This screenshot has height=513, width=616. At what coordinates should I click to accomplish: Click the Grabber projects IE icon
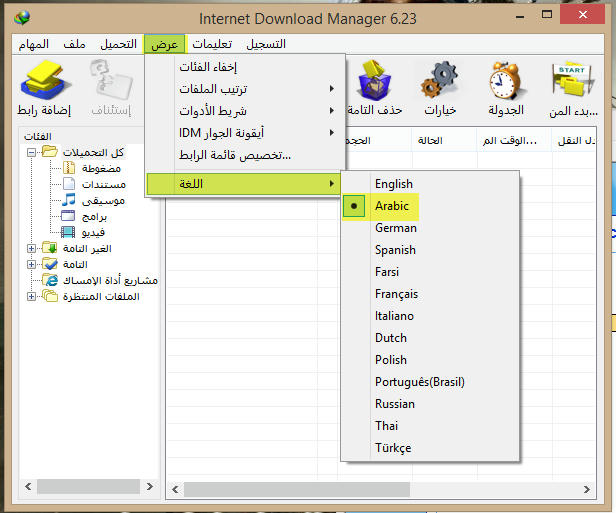50,280
